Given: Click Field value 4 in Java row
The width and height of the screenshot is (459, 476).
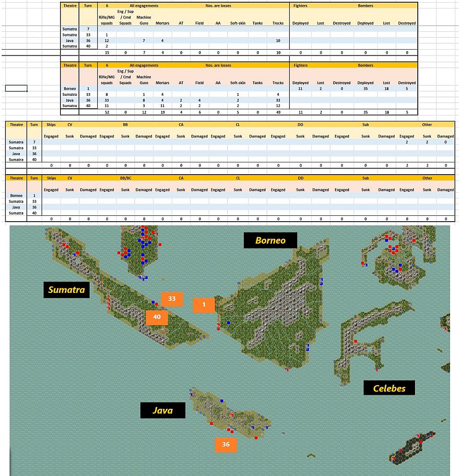Looking at the screenshot, I should [199, 100].
